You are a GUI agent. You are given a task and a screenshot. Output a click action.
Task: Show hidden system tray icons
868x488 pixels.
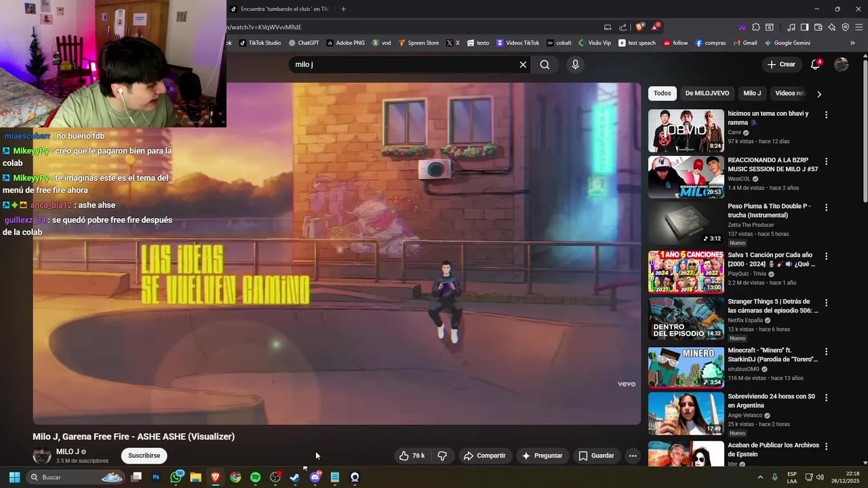point(759,477)
